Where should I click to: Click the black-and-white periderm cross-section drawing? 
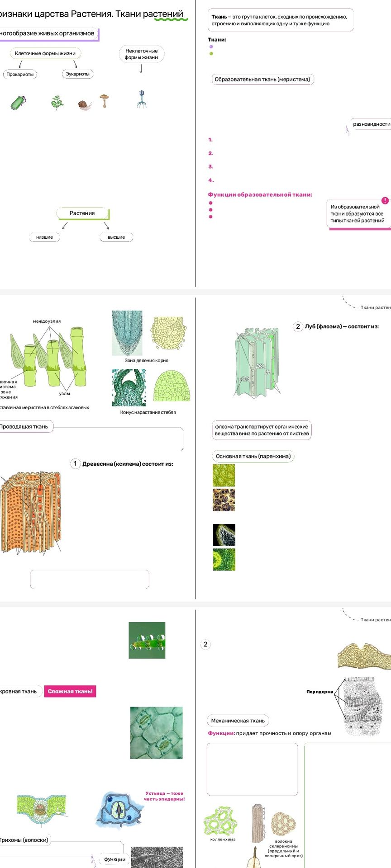pos(363,706)
